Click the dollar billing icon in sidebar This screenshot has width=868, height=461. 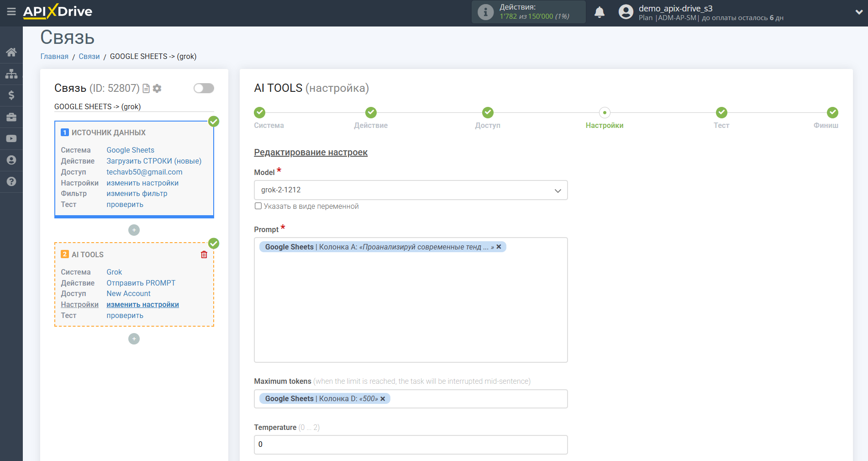click(x=11, y=95)
